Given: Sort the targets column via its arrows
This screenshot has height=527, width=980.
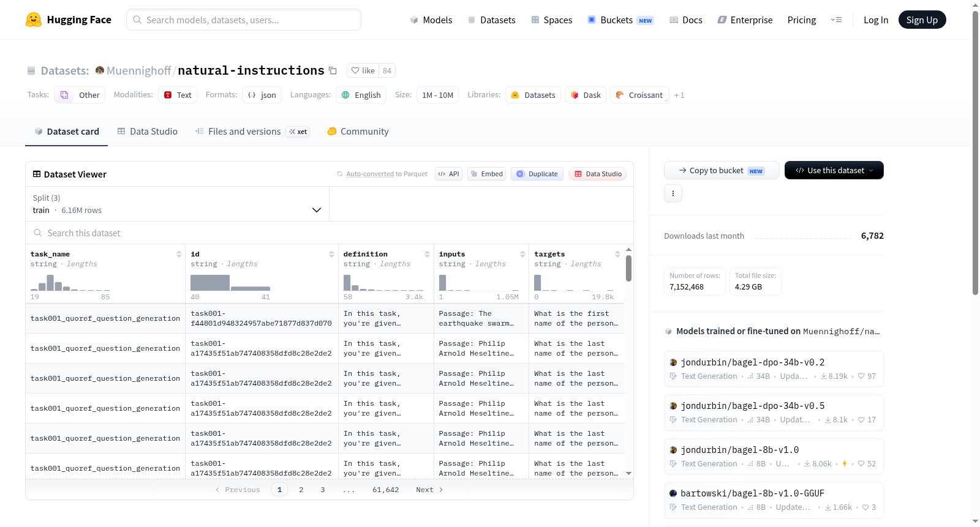Looking at the screenshot, I should pos(617,254).
